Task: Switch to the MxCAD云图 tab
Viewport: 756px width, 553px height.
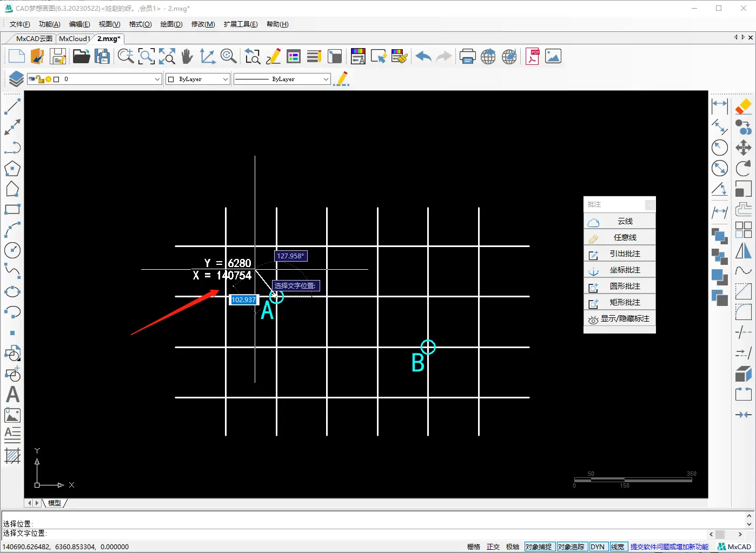Action: pyautogui.click(x=34, y=39)
